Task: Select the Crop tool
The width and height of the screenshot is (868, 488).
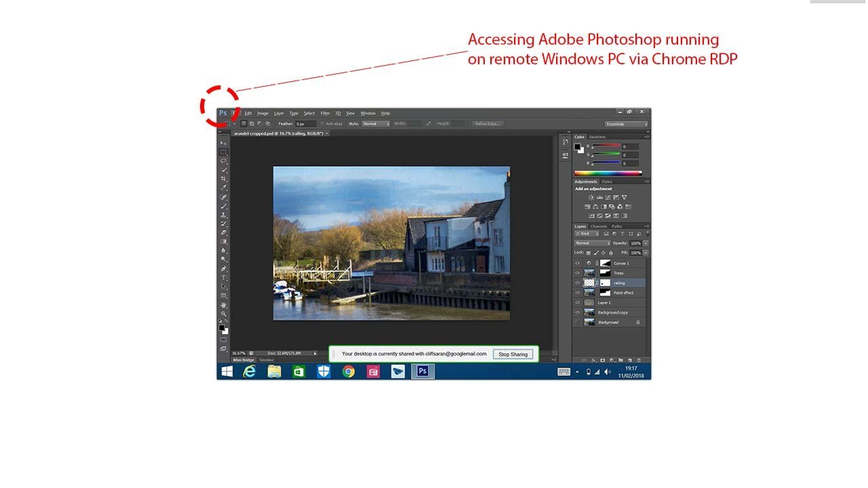Action: click(x=223, y=179)
